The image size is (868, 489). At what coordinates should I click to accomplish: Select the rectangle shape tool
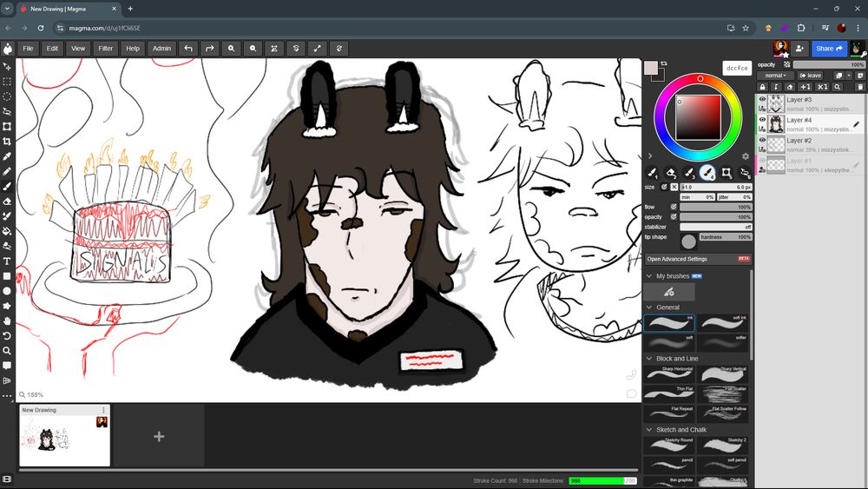coord(7,276)
